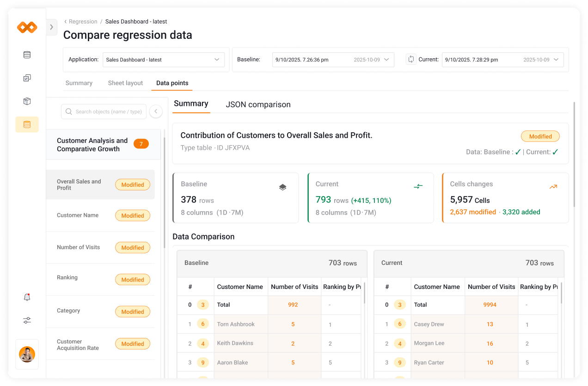Open the settings sliders icon
588x386 pixels.
coord(27,320)
